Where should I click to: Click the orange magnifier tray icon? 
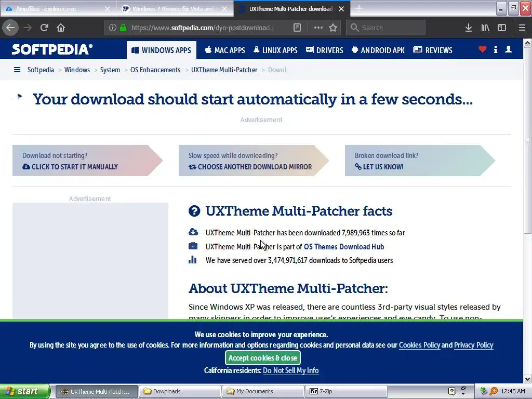click(494, 391)
